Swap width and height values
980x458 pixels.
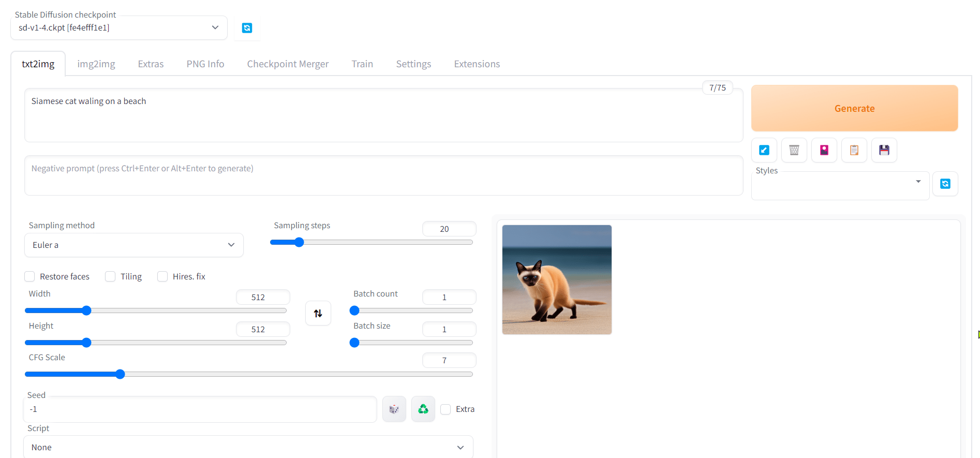pos(318,313)
